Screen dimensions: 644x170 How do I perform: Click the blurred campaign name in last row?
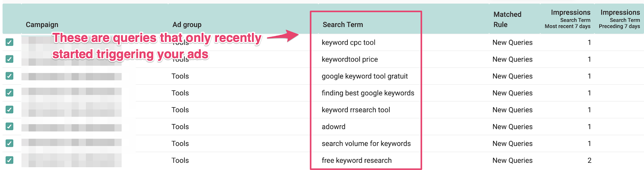tap(72, 160)
